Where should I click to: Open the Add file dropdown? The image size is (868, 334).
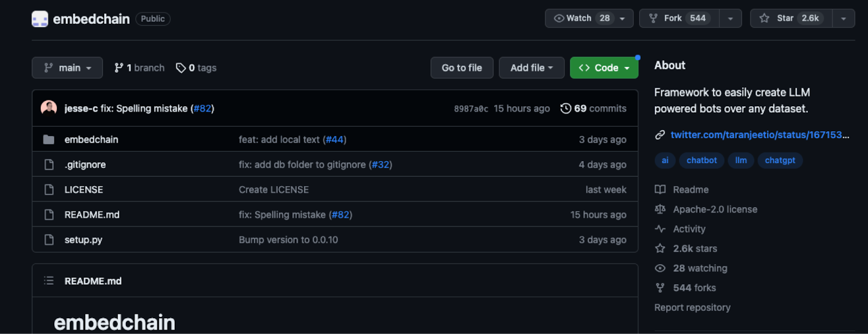[532, 68]
